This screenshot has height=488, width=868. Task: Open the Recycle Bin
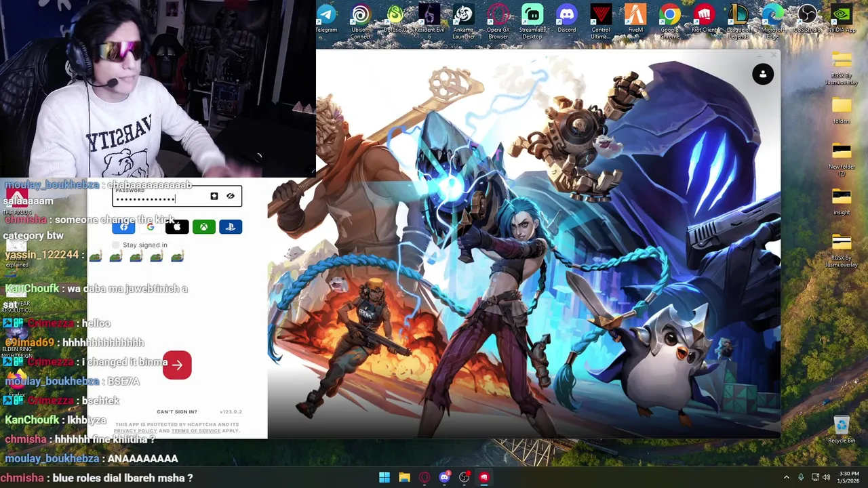(x=842, y=429)
